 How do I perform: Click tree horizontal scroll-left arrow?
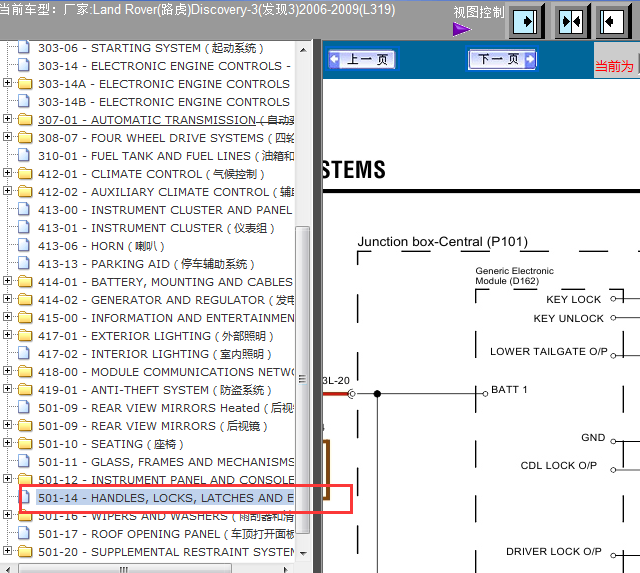(x=8, y=569)
